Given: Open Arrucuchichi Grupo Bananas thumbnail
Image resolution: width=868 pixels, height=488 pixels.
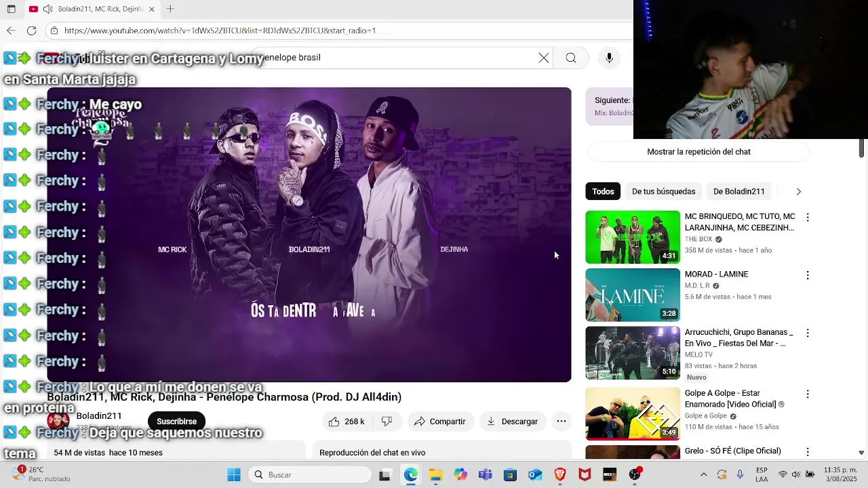Looking at the screenshot, I should [633, 352].
